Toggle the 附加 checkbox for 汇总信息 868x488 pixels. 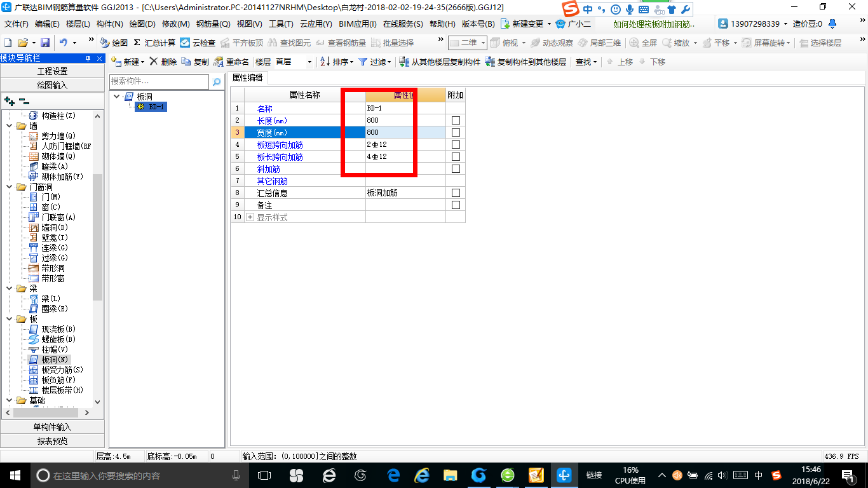456,193
